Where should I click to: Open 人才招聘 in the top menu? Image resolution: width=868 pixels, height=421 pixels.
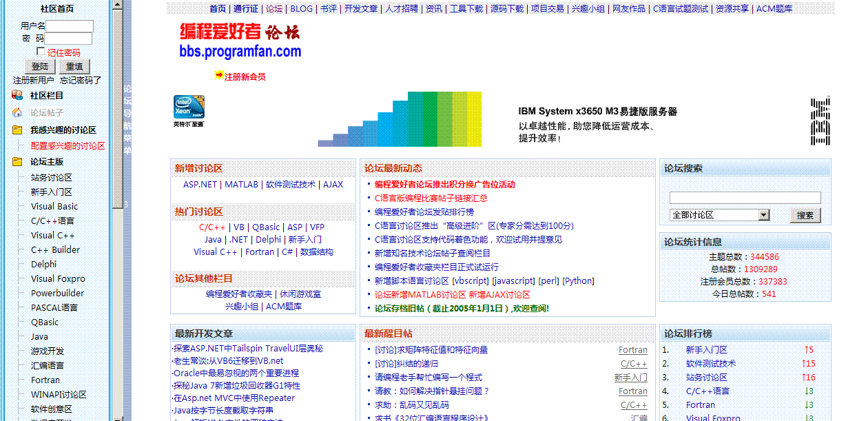402,9
